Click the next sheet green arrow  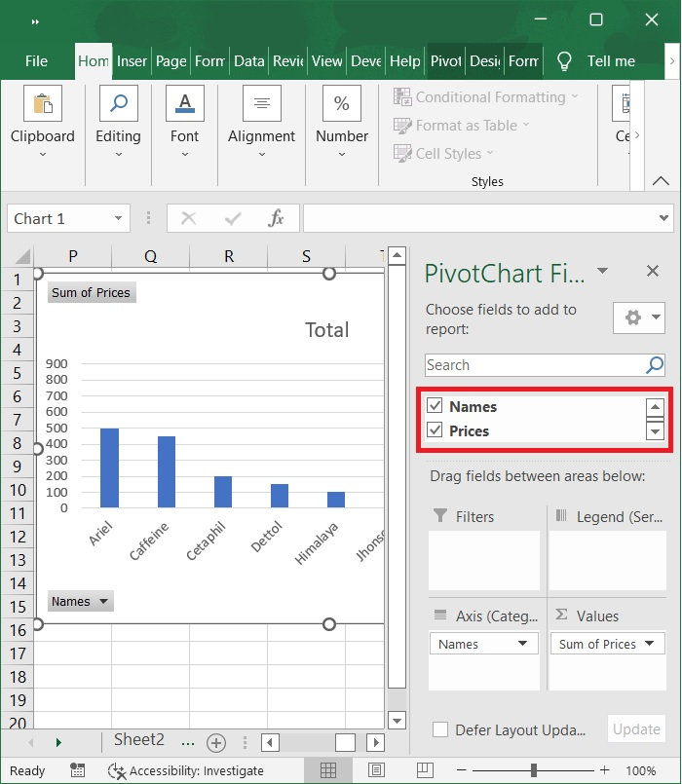[58, 742]
